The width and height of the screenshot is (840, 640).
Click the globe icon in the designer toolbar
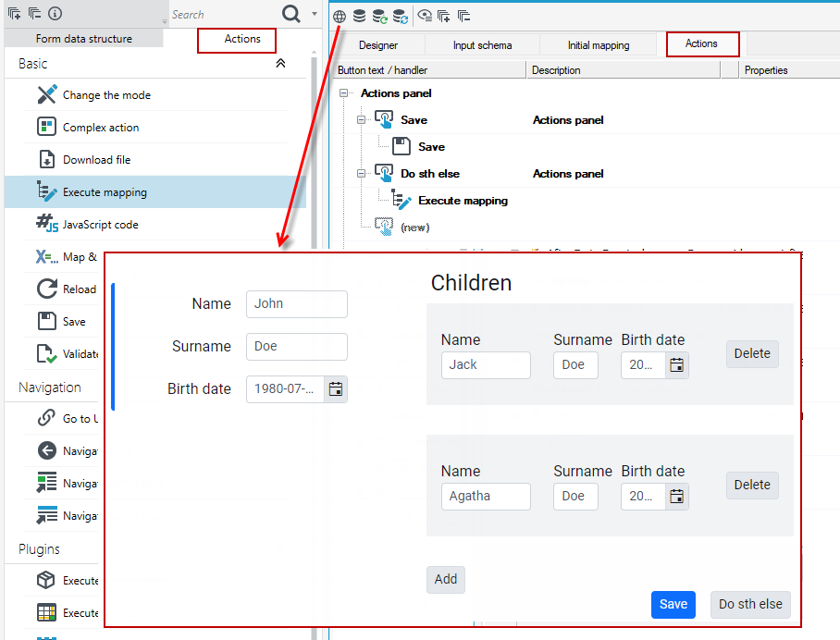click(x=340, y=16)
